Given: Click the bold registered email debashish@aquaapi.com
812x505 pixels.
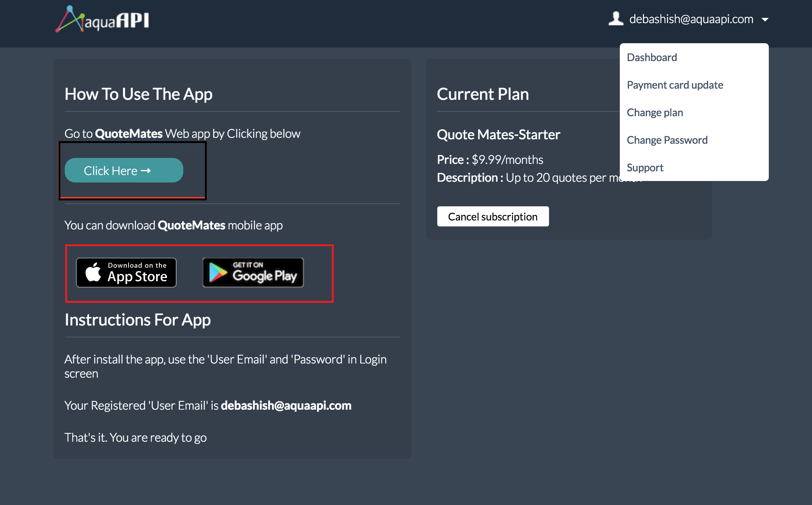Looking at the screenshot, I should (x=286, y=405).
